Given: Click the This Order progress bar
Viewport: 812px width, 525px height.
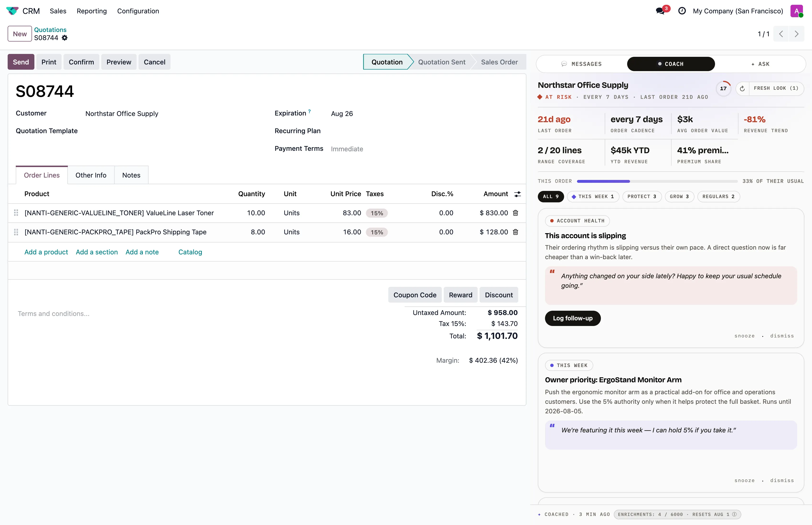Looking at the screenshot, I should pos(657,181).
